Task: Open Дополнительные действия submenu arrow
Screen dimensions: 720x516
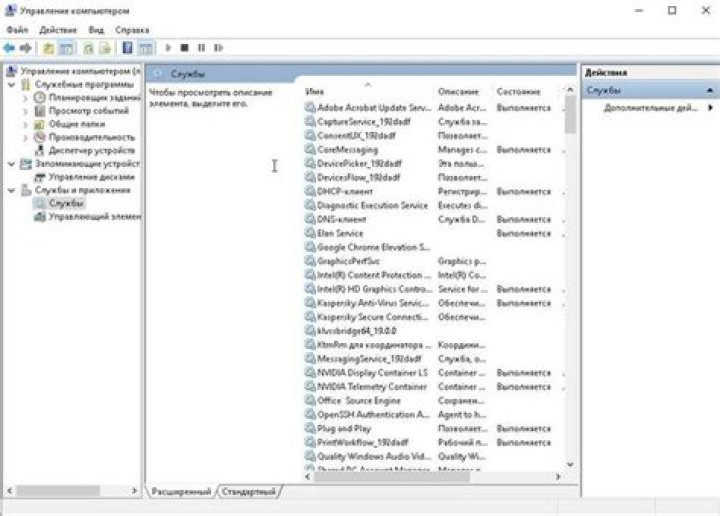Action: pos(710,108)
